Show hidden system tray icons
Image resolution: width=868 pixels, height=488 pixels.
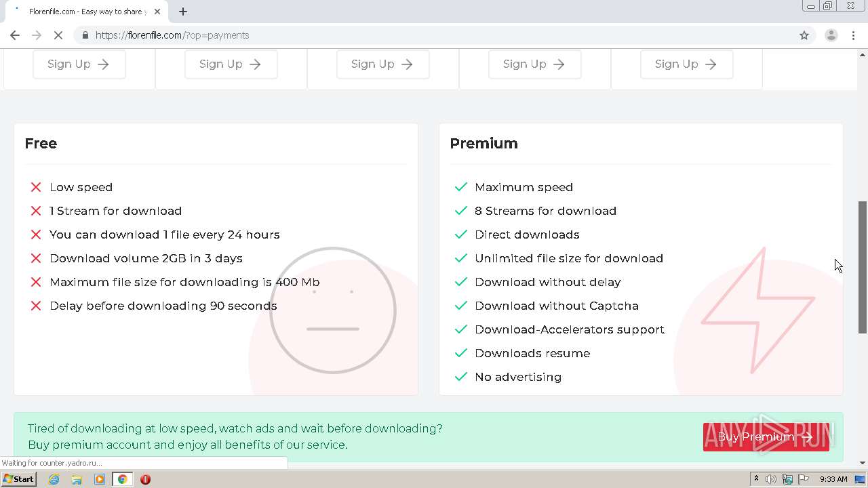point(756,479)
